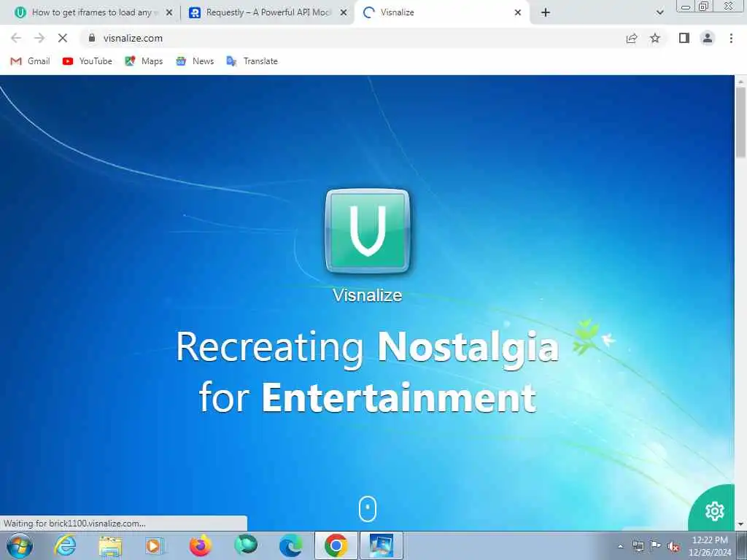The width and height of the screenshot is (747, 560).
Task: Close the Requestly tab
Action: click(x=344, y=13)
